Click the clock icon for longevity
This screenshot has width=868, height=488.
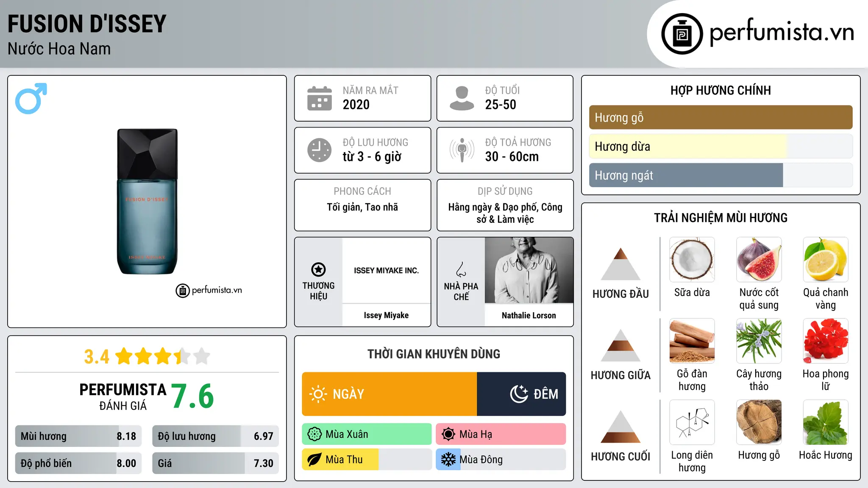[320, 150]
